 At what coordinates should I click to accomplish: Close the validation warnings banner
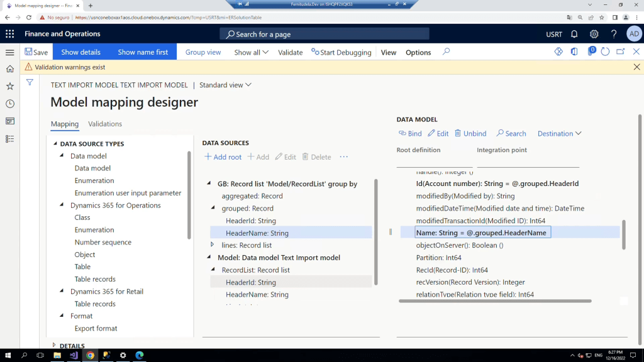pyautogui.click(x=636, y=67)
